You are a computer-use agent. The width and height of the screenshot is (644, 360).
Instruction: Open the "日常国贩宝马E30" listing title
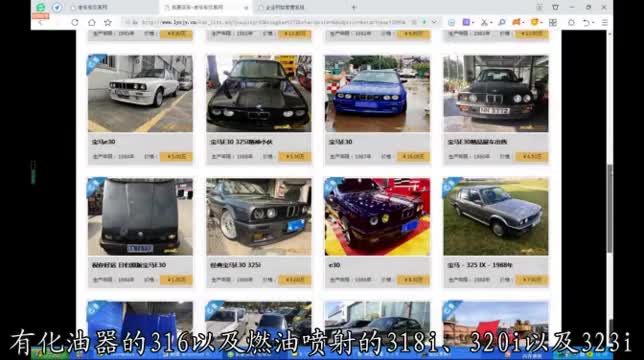pyautogui.click(x=129, y=265)
